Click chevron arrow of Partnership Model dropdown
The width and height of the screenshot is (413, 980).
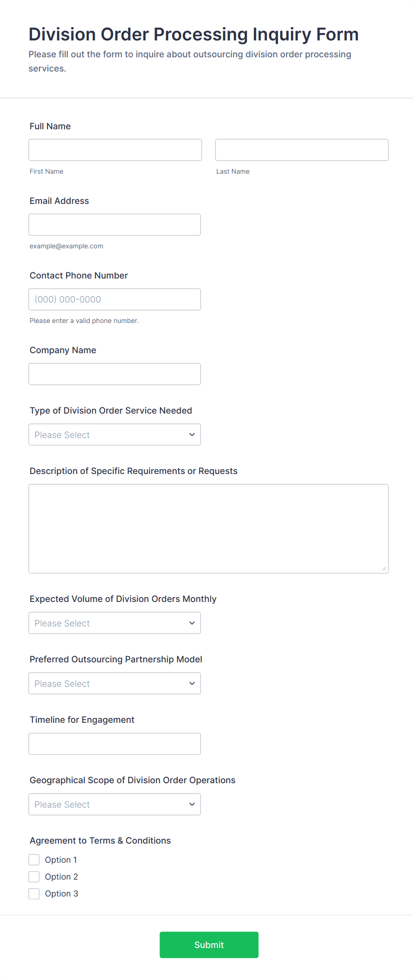click(x=192, y=683)
